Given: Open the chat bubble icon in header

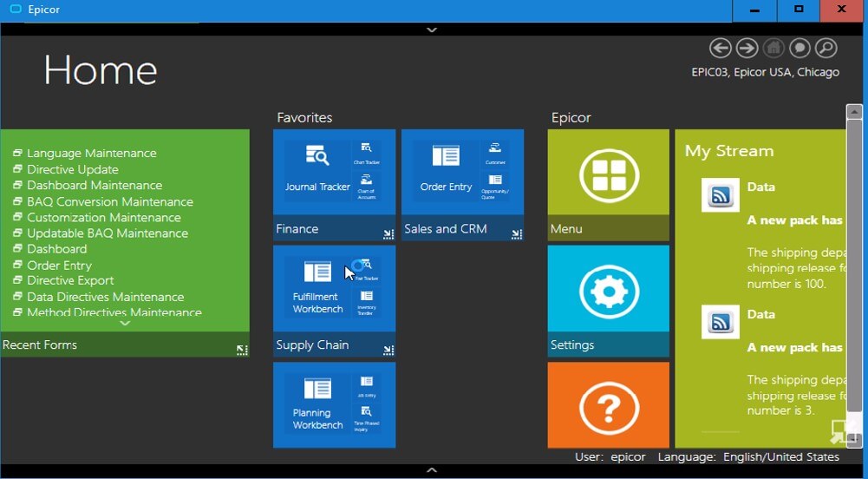Looking at the screenshot, I should (x=799, y=49).
